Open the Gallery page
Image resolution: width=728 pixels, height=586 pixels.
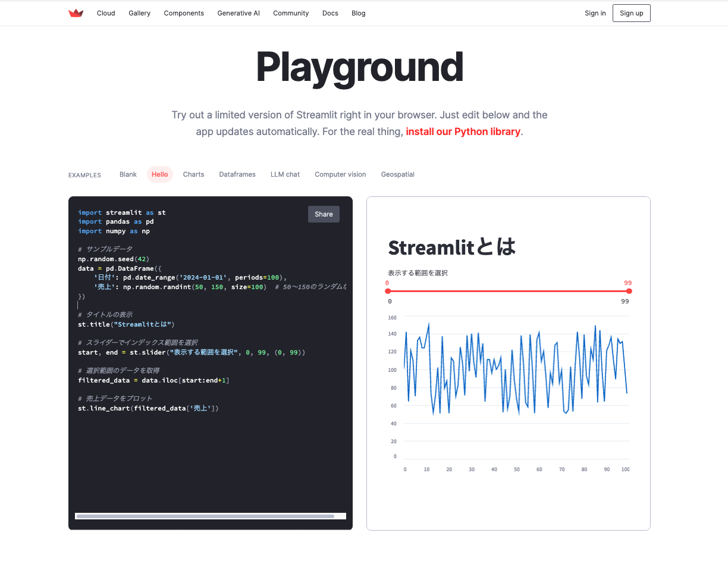click(x=139, y=13)
